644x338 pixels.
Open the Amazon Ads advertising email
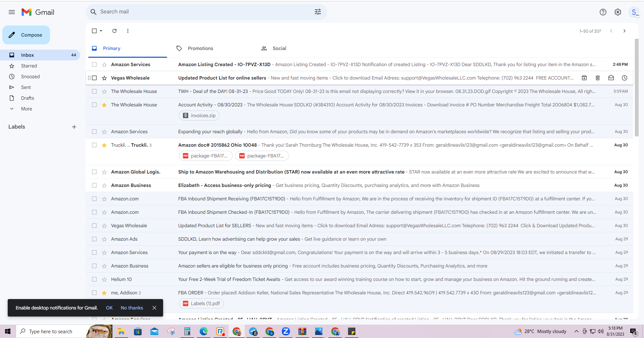click(359, 239)
